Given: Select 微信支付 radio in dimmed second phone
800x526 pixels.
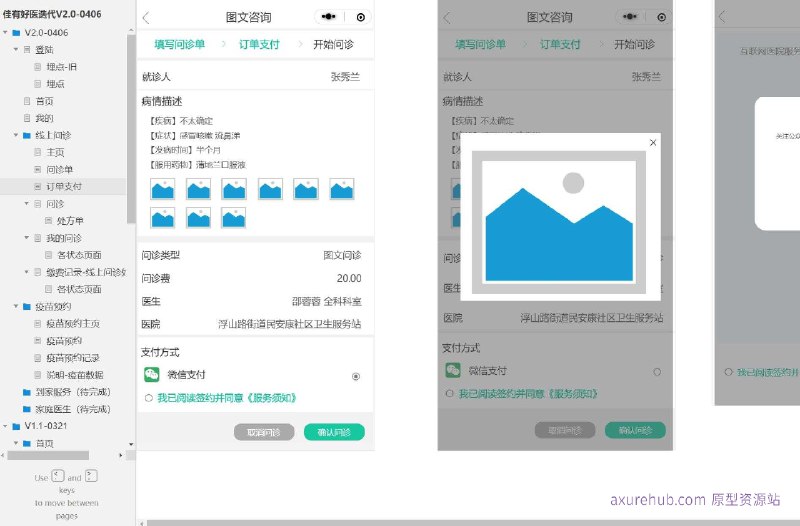Looking at the screenshot, I should [657, 372].
